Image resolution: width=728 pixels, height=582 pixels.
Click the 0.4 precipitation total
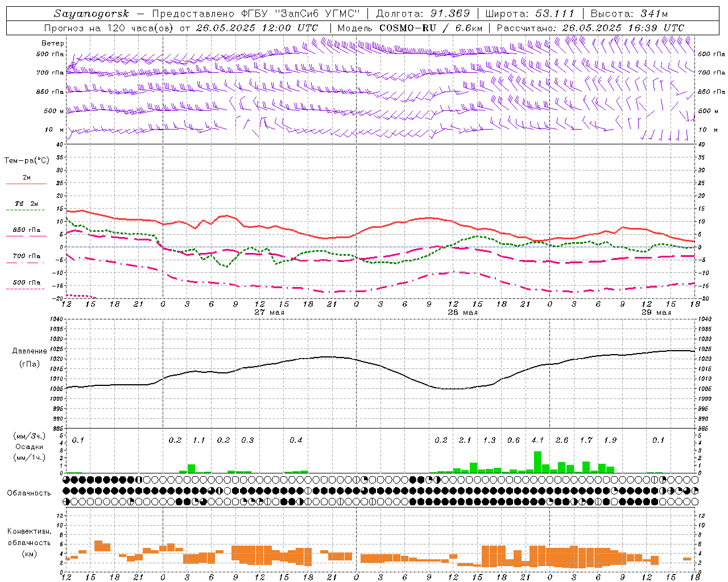(x=296, y=440)
